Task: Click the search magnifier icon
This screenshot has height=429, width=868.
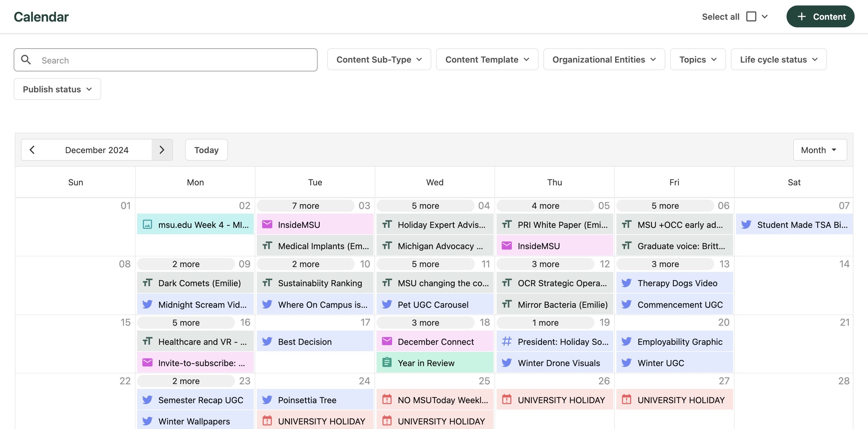Action: coord(26,60)
